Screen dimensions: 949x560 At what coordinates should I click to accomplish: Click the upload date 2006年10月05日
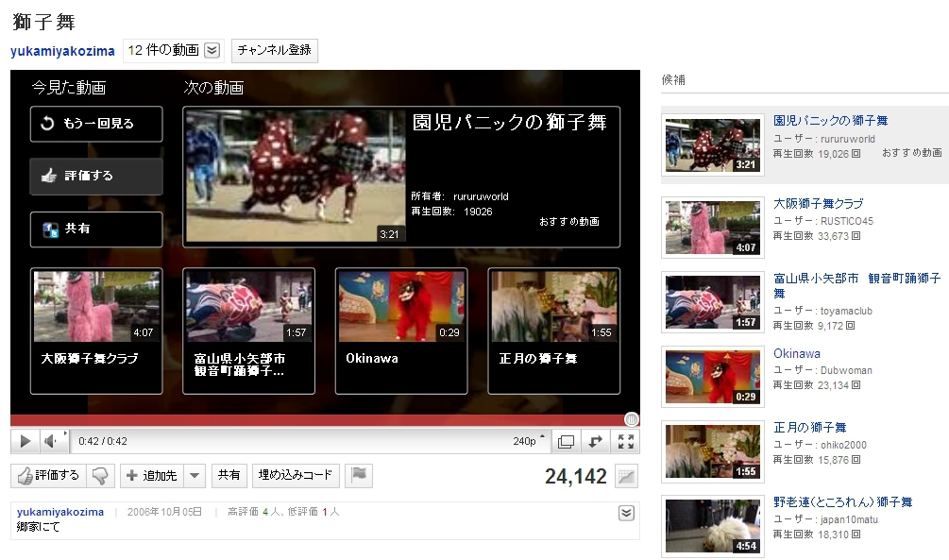click(x=164, y=512)
